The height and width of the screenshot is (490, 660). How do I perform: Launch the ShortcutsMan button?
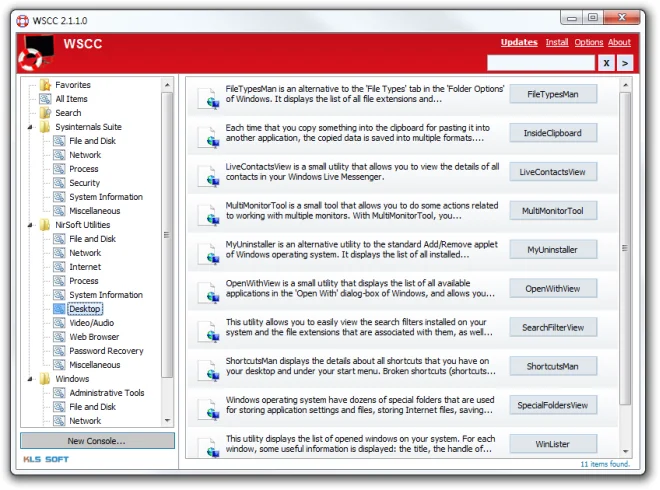(553, 366)
